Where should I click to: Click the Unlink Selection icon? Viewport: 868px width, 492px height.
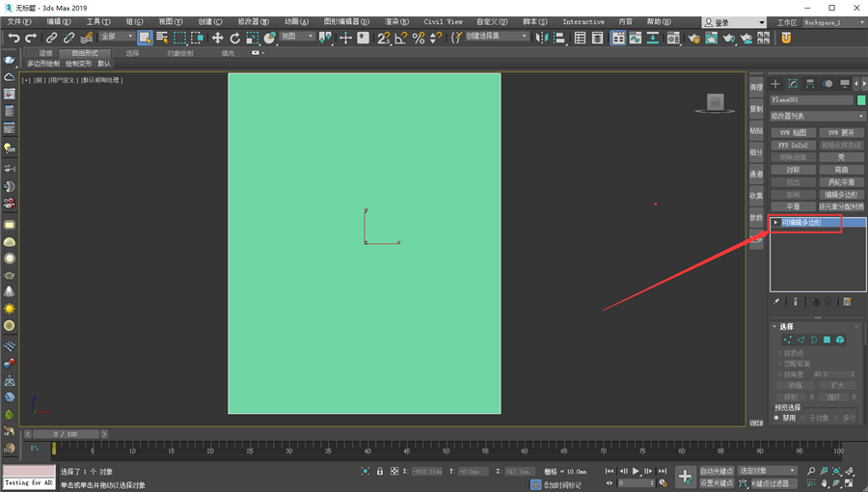click(68, 38)
